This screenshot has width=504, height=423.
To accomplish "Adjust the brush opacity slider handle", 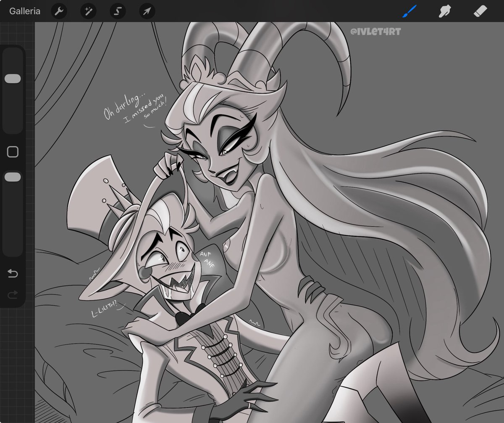I will click(x=13, y=177).
